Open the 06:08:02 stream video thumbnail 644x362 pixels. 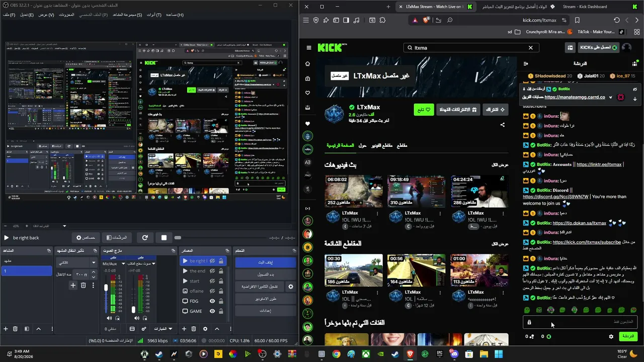tap(354, 191)
